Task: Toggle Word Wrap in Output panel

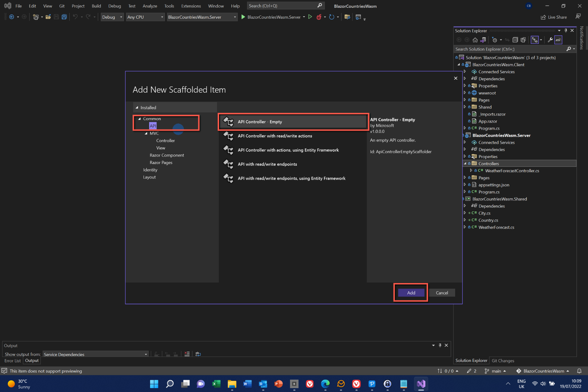Action: tap(198, 354)
